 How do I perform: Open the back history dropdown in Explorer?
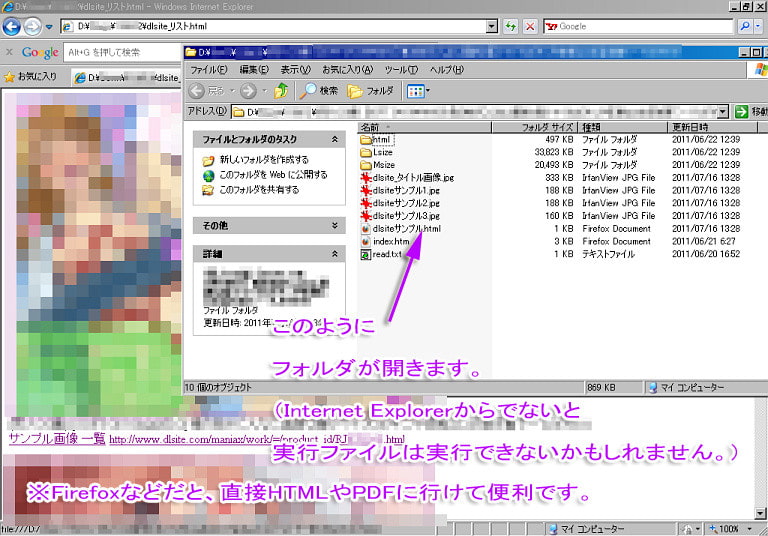click(x=233, y=91)
